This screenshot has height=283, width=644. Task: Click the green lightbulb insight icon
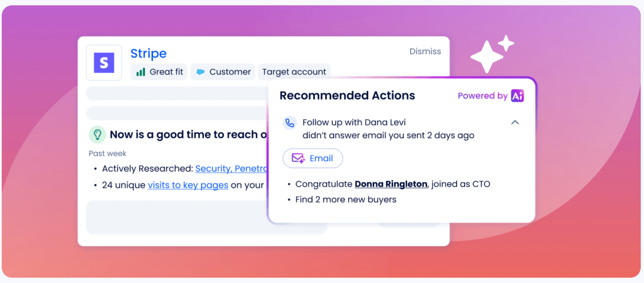97,134
